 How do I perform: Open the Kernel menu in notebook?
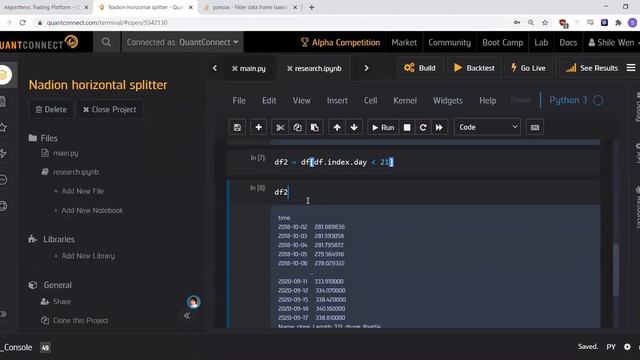coord(405,100)
